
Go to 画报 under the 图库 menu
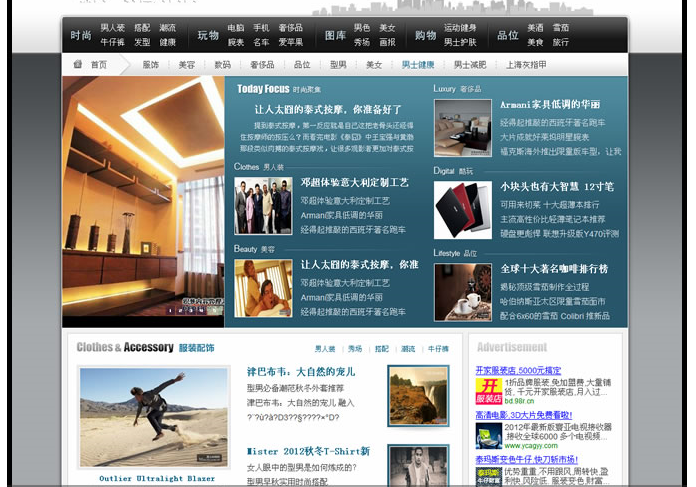coord(387,42)
